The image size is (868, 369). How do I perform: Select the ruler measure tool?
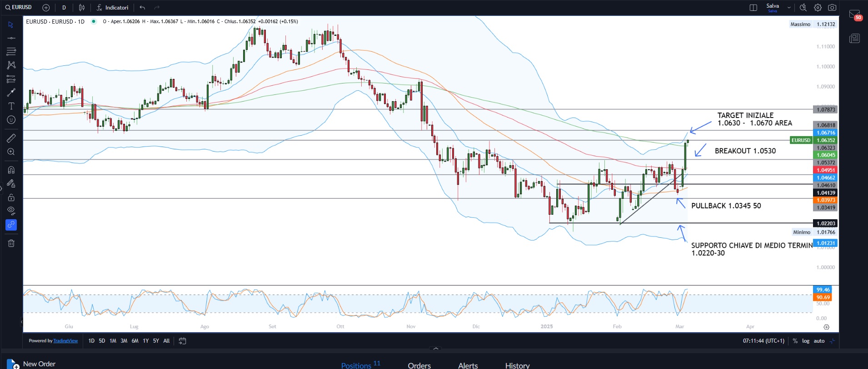pyautogui.click(x=11, y=138)
